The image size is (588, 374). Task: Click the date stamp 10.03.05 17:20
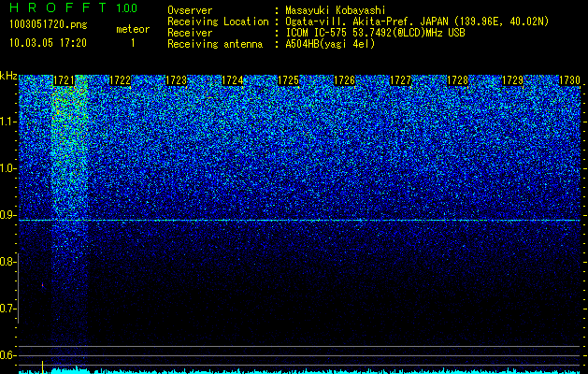click(48, 43)
